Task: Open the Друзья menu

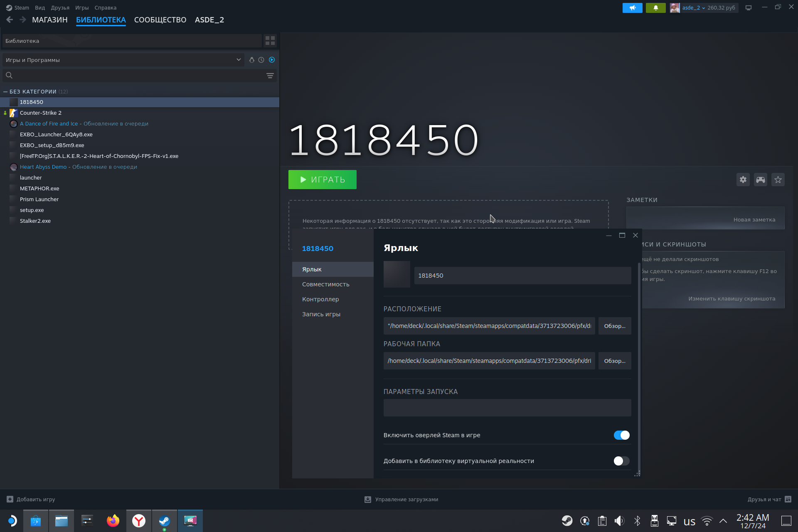Action: [x=60, y=8]
